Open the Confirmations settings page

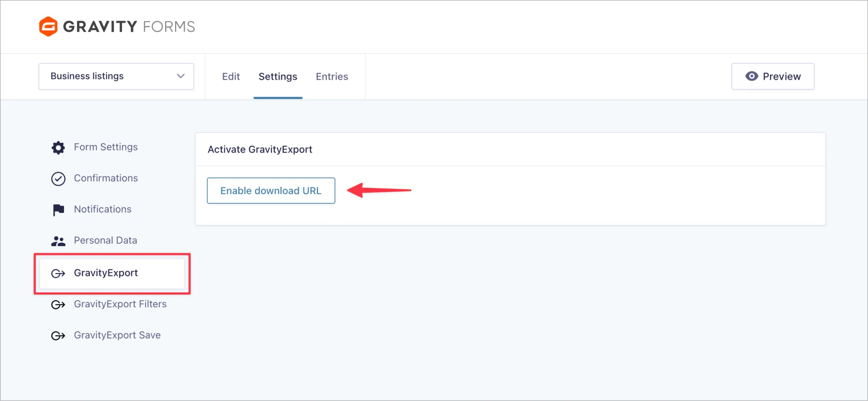point(106,178)
